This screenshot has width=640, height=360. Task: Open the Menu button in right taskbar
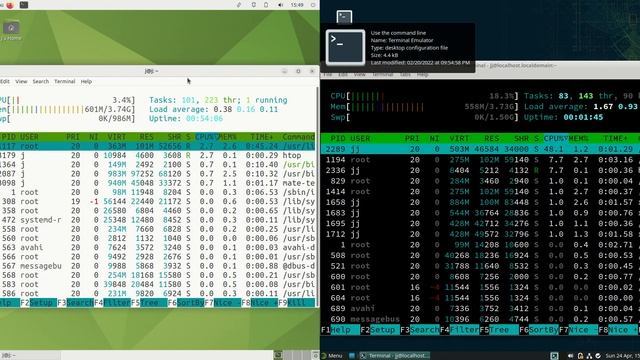click(x=332, y=356)
